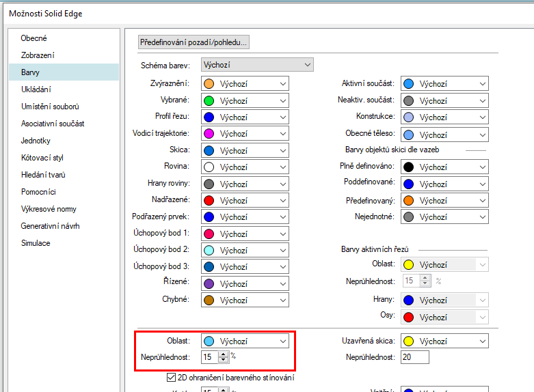Select Výkresové normy category
The width and height of the screenshot is (534, 392).
pos(49,208)
